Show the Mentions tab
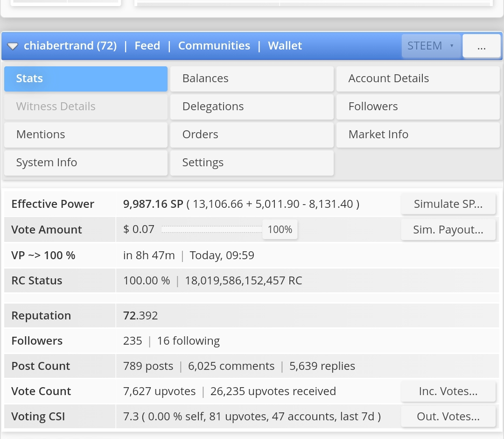 [86, 135]
